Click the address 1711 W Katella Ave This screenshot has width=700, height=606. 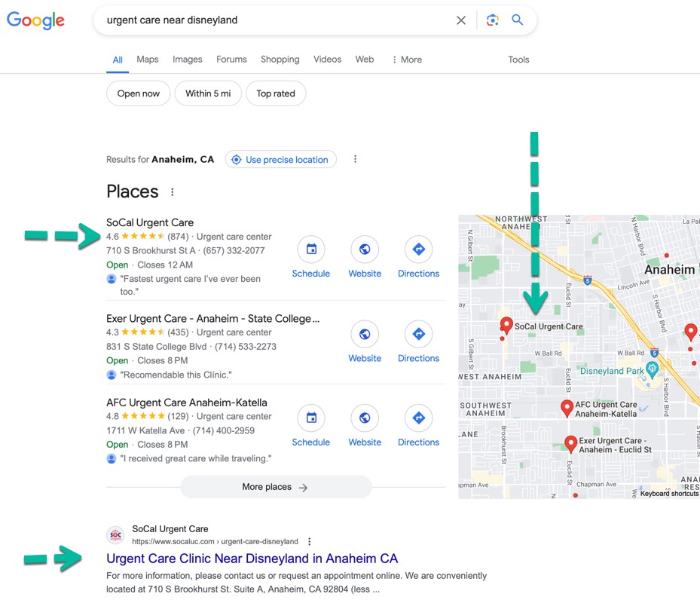point(145,430)
